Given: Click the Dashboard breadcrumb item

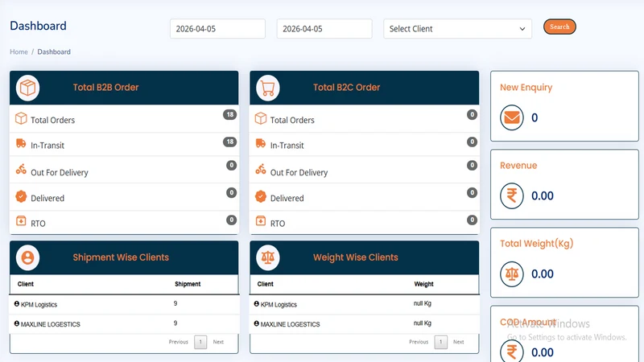Looking at the screenshot, I should (x=54, y=51).
